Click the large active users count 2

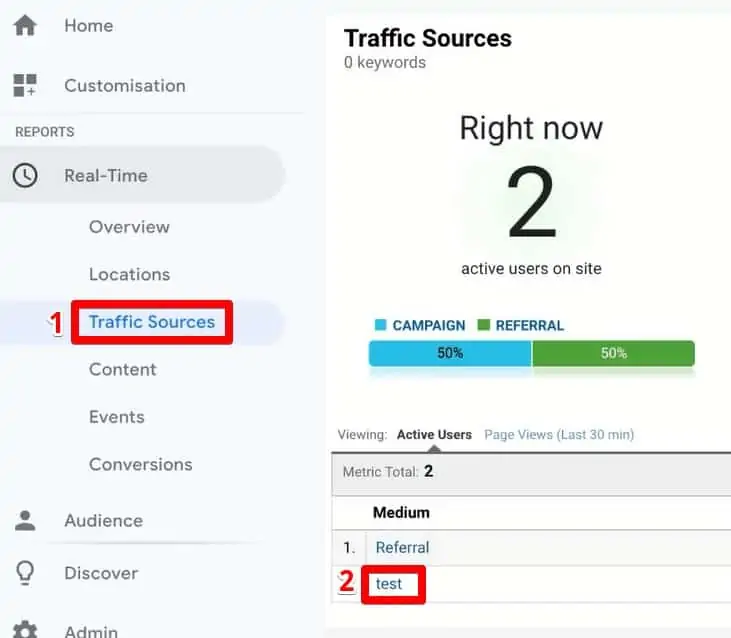pyautogui.click(x=531, y=202)
